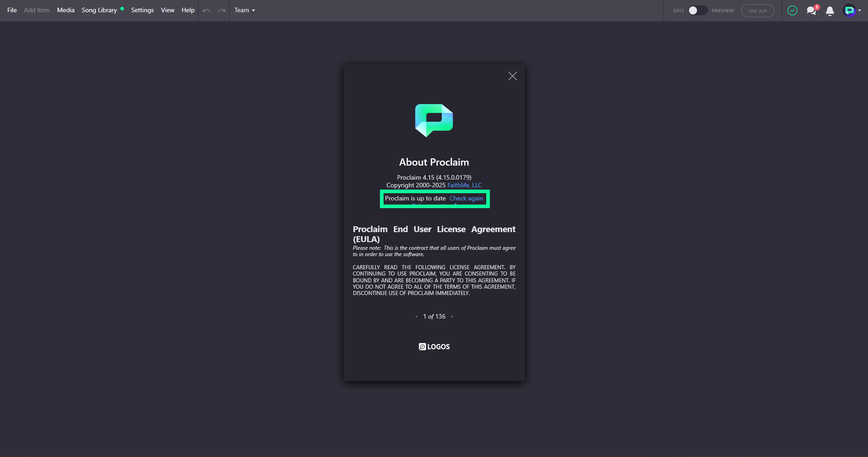Click the undo arrow icon

(x=206, y=10)
